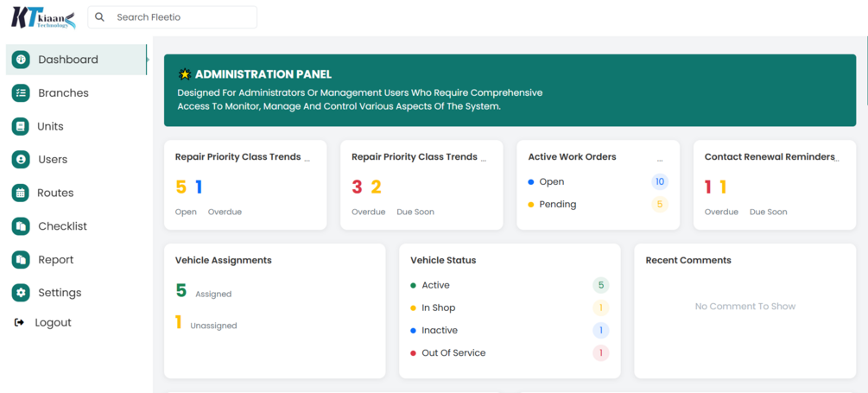Open Routes using the calendar icon
The image size is (868, 393).
click(x=21, y=193)
